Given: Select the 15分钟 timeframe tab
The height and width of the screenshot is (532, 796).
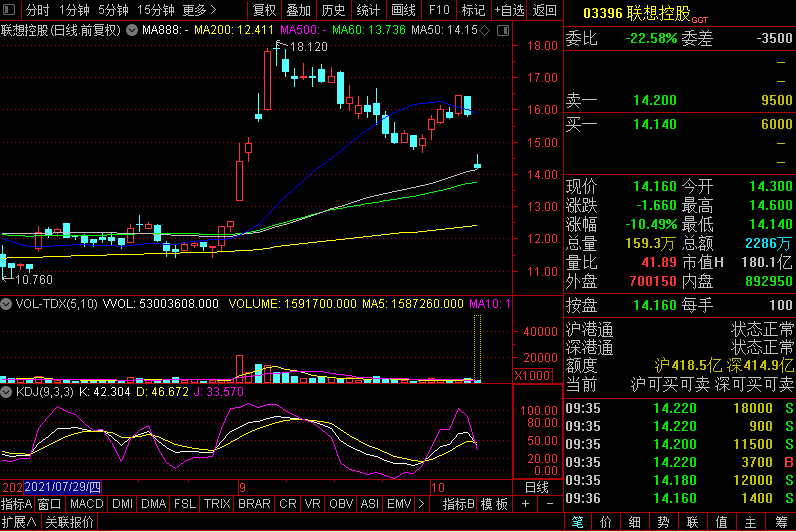Looking at the screenshot, I should click(155, 10).
